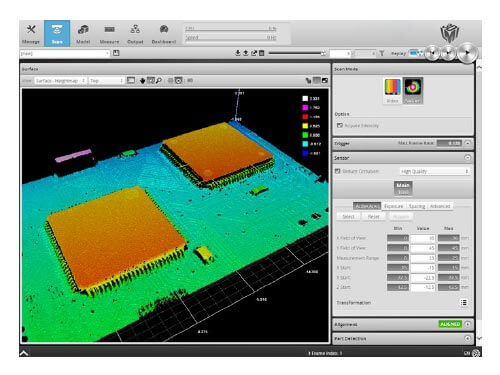Expand the Part Detection panel
This screenshot has width=500, height=375.
[x=468, y=339]
